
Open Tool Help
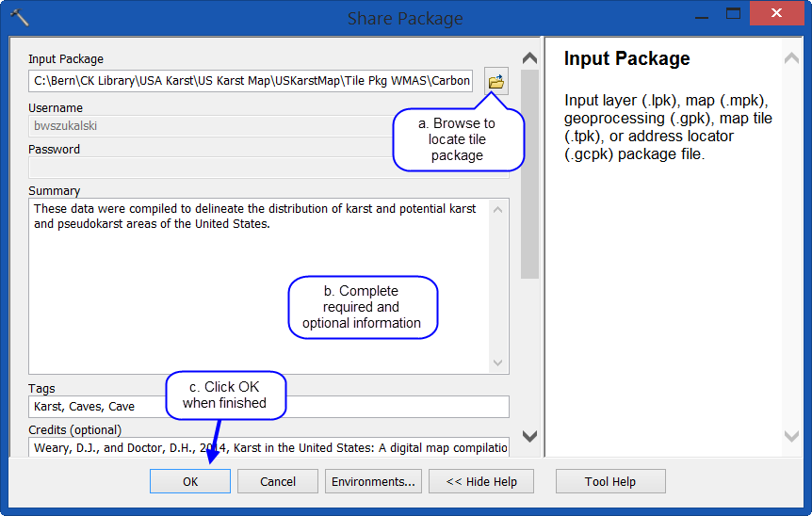click(x=610, y=481)
